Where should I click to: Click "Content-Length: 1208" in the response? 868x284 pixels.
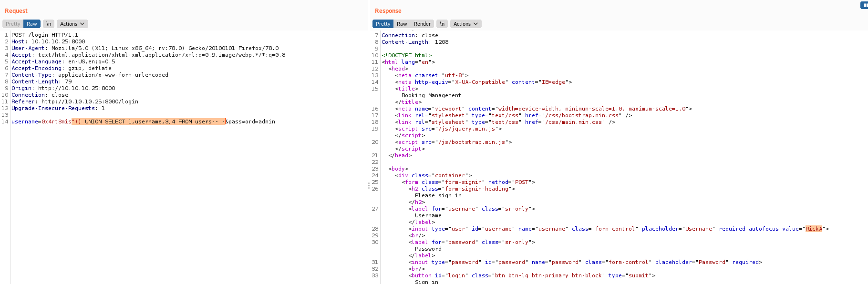tap(415, 42)
